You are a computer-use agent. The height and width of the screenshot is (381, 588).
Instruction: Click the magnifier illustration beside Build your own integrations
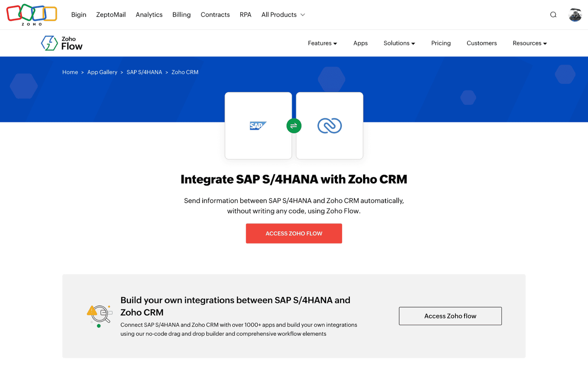[100, 316]
